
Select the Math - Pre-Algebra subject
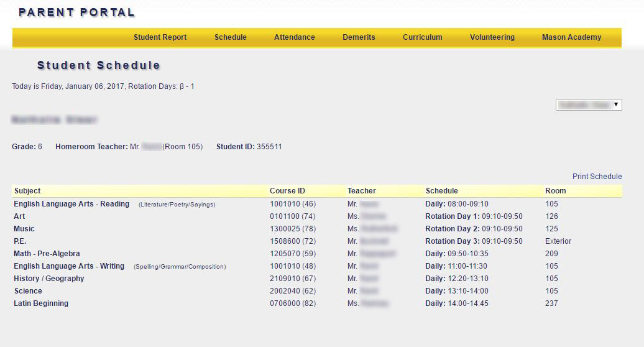pos(47,254)
